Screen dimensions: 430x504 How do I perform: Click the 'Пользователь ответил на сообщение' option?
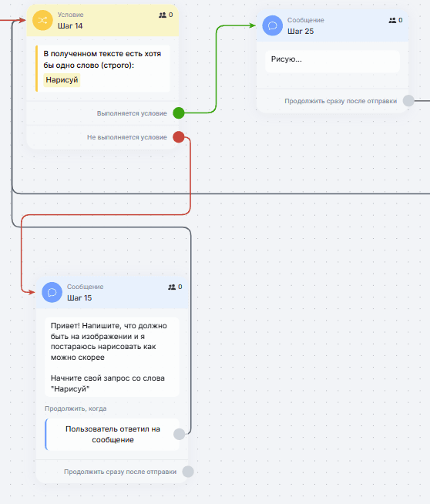click(113, 434)
